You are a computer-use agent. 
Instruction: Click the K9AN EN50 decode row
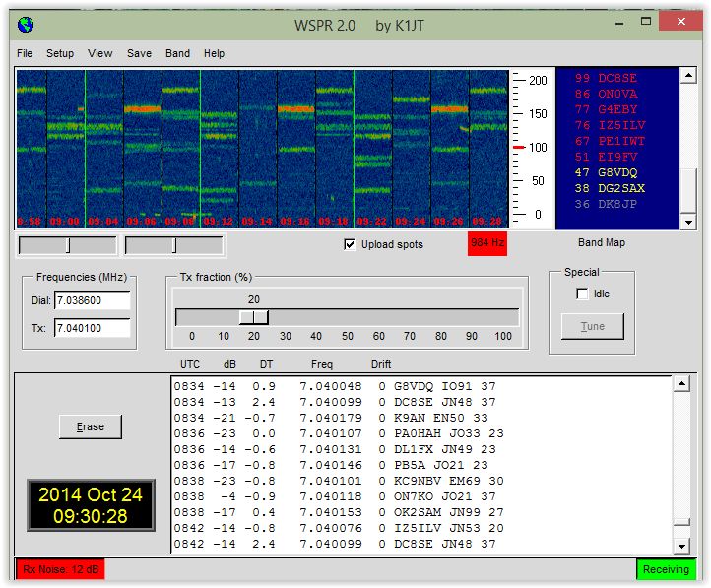[331, 418]
